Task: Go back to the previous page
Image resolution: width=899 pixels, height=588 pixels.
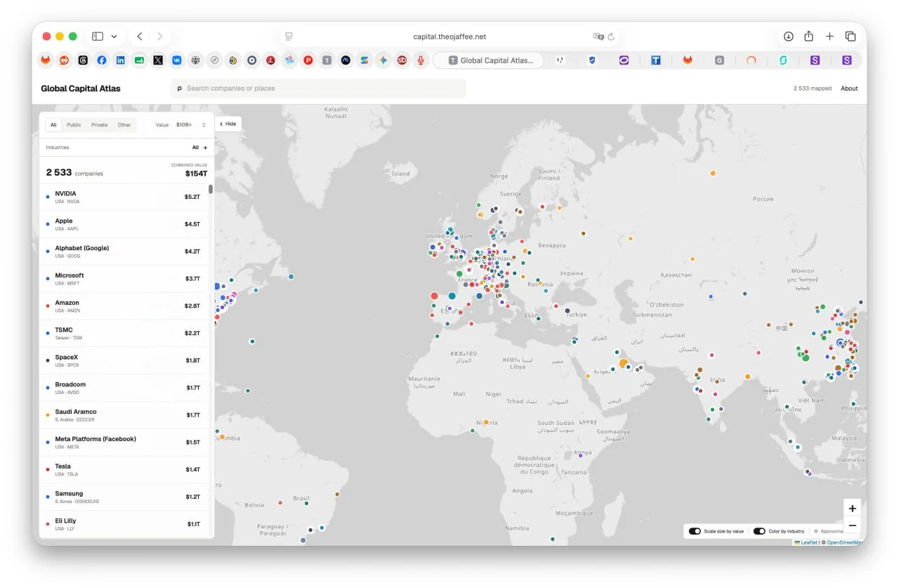Action: point(140,37)
